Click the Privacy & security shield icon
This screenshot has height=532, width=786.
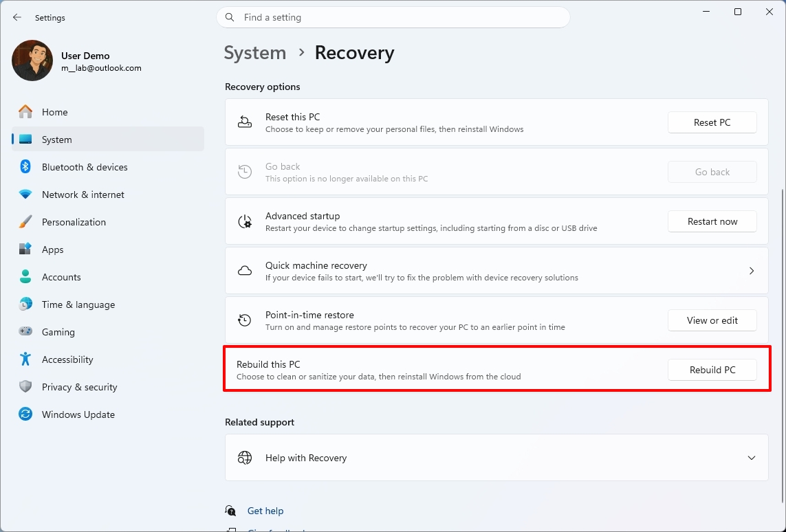(x=25, y=387)
